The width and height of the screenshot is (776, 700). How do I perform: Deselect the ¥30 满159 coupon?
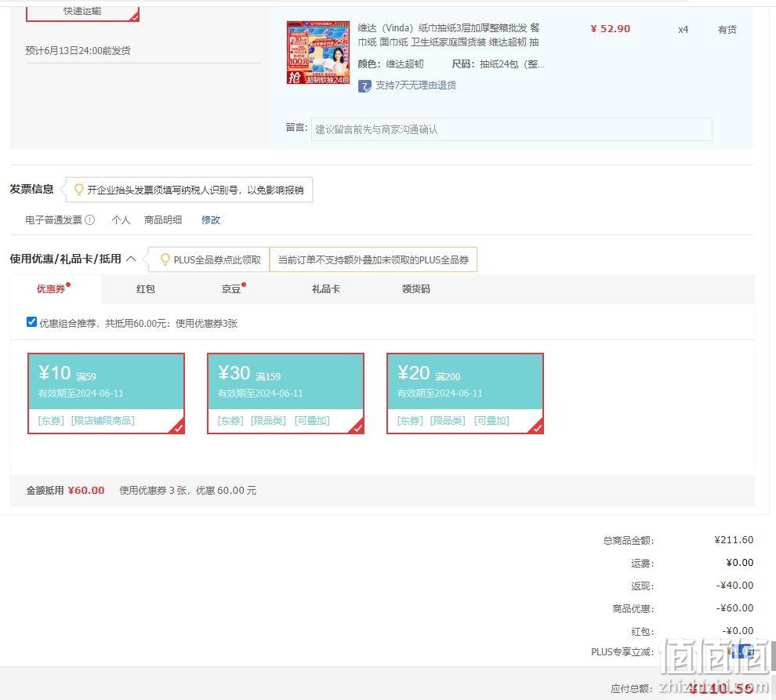[x=285, y=394]
